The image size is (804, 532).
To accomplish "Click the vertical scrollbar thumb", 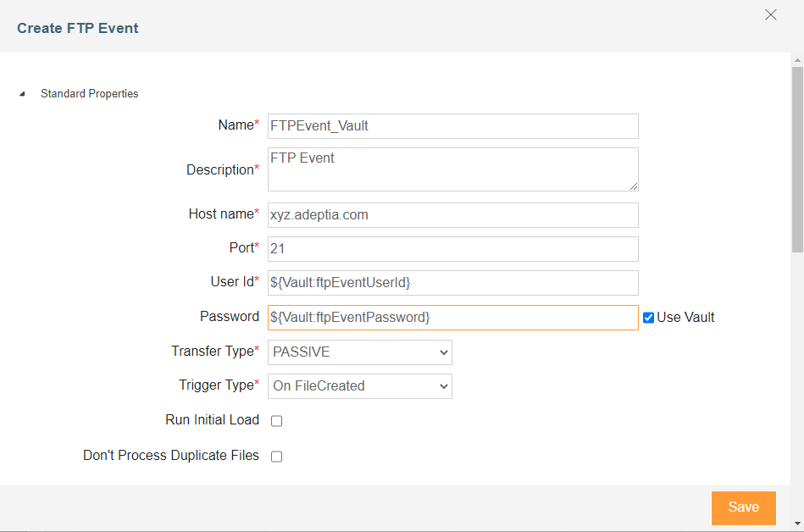I will [x=796, y=159].
